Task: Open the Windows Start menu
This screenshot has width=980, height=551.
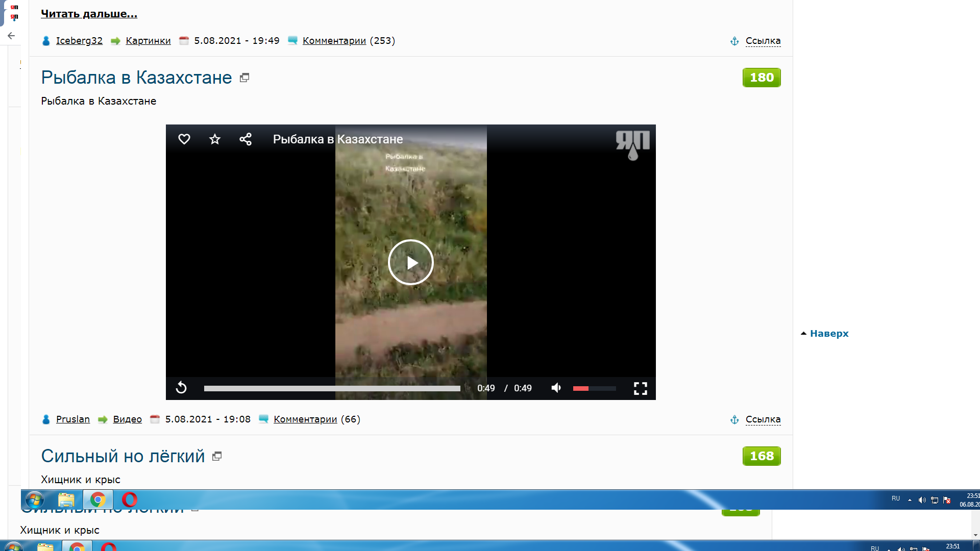Action: pyautogui.click(x=35, y=499)
